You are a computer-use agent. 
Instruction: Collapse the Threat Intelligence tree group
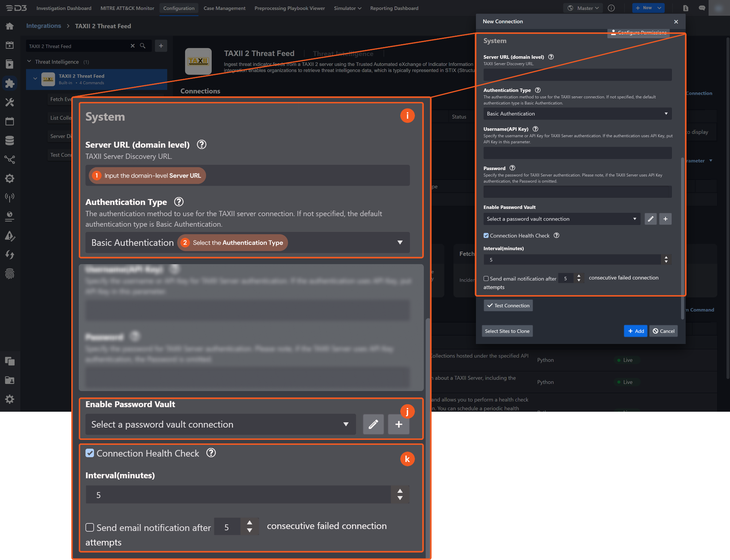(x=29, y=62)
